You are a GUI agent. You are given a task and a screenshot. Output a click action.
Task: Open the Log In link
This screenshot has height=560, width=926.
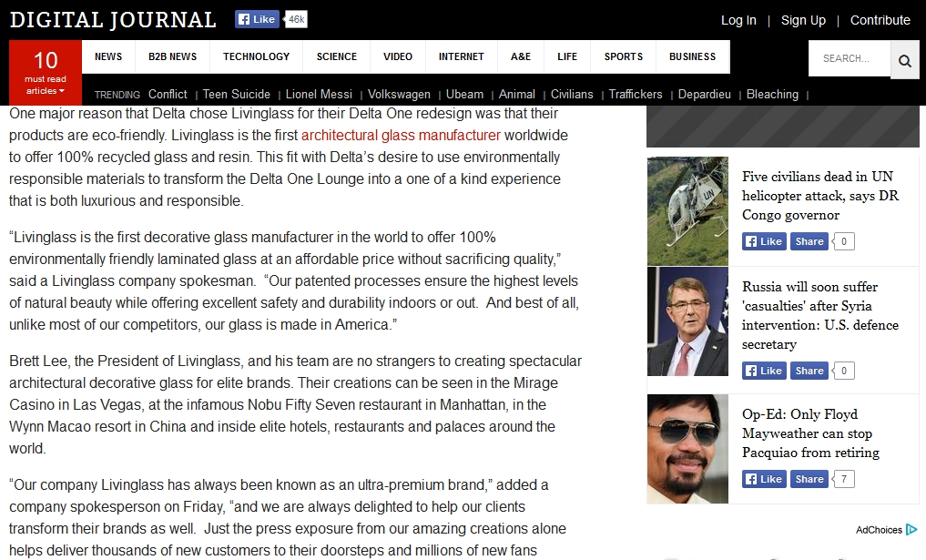tap(738, 20)
